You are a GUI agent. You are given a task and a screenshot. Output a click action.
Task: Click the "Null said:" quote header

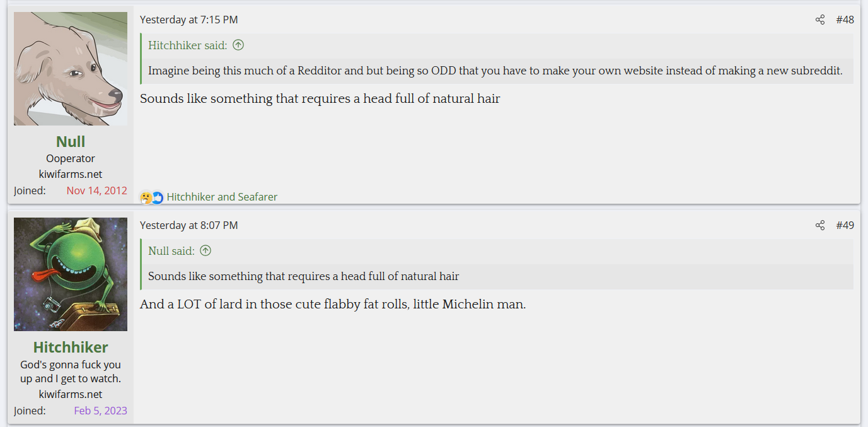(171, 250)
